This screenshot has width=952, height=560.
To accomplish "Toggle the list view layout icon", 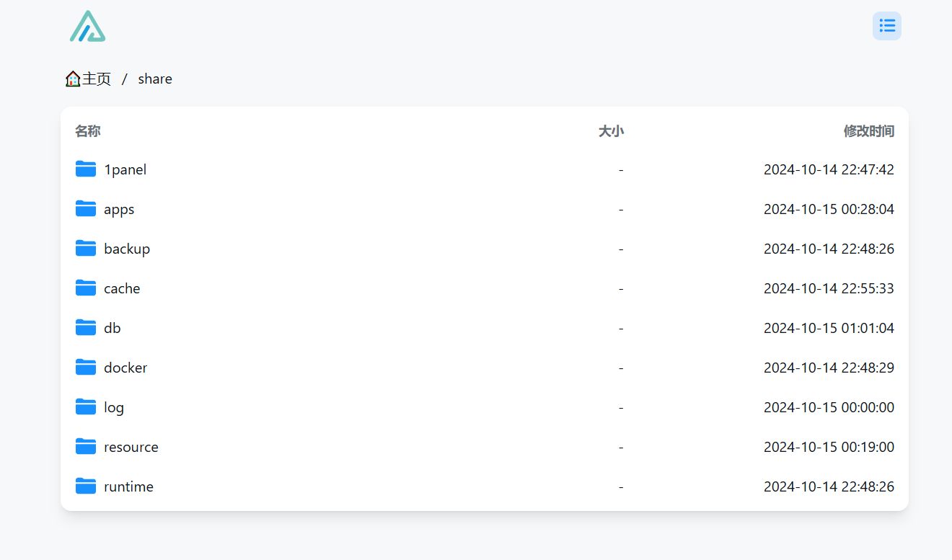I will pyautogui.click(x=887, y=26).
